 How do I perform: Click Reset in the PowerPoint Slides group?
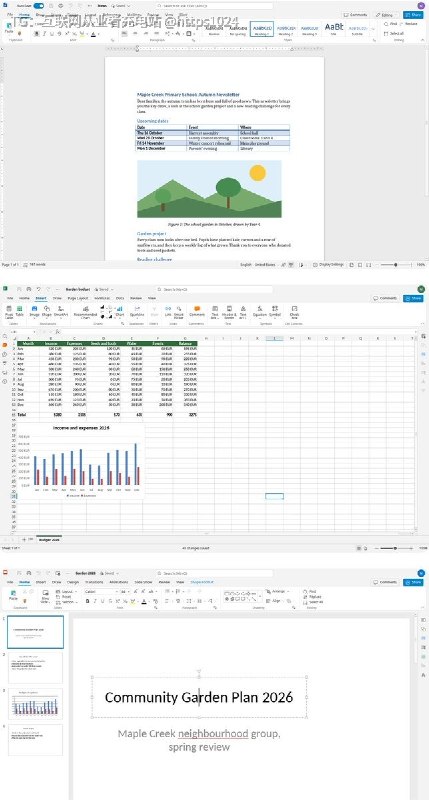point(64,596)
